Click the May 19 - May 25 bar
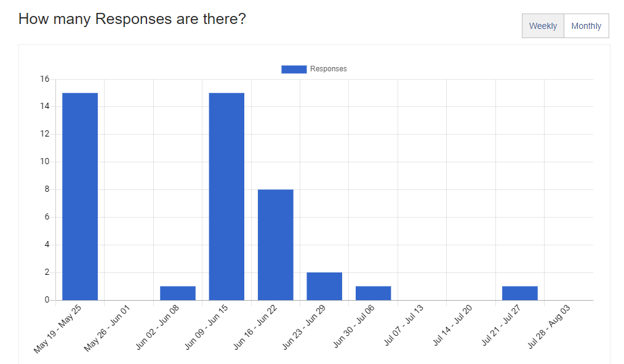This screenshot has height=364, width=624. (80, 196)
